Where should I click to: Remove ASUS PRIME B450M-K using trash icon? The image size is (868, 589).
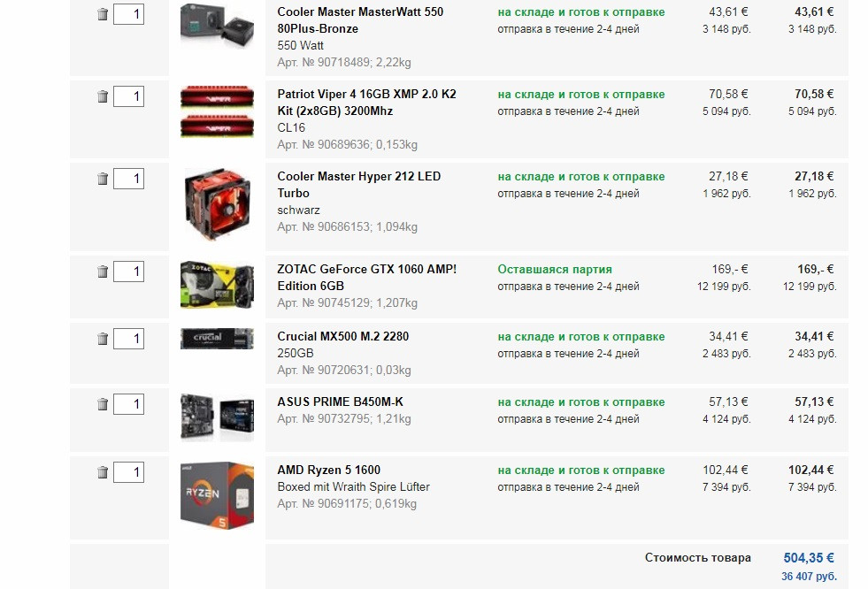tap(103, 404)
